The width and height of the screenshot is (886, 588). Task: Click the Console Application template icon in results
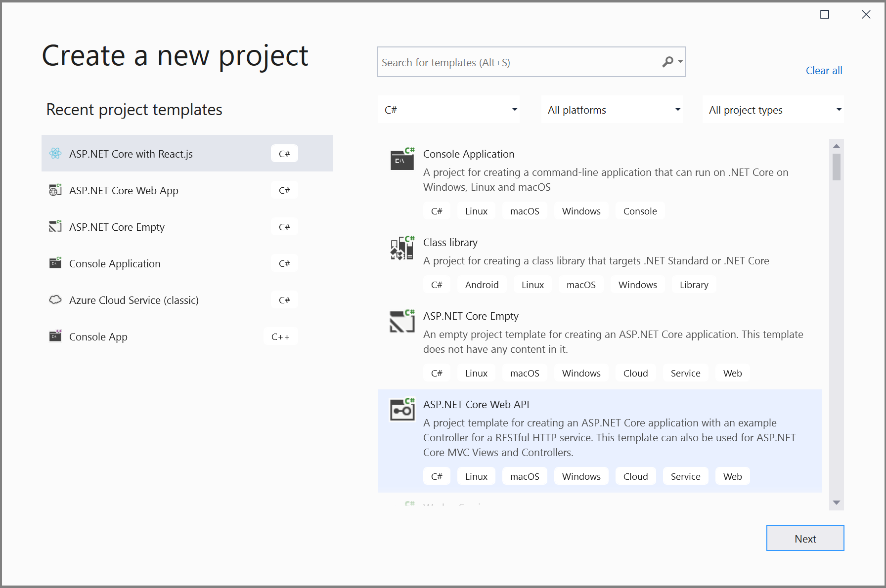click(x=402, y=159)
